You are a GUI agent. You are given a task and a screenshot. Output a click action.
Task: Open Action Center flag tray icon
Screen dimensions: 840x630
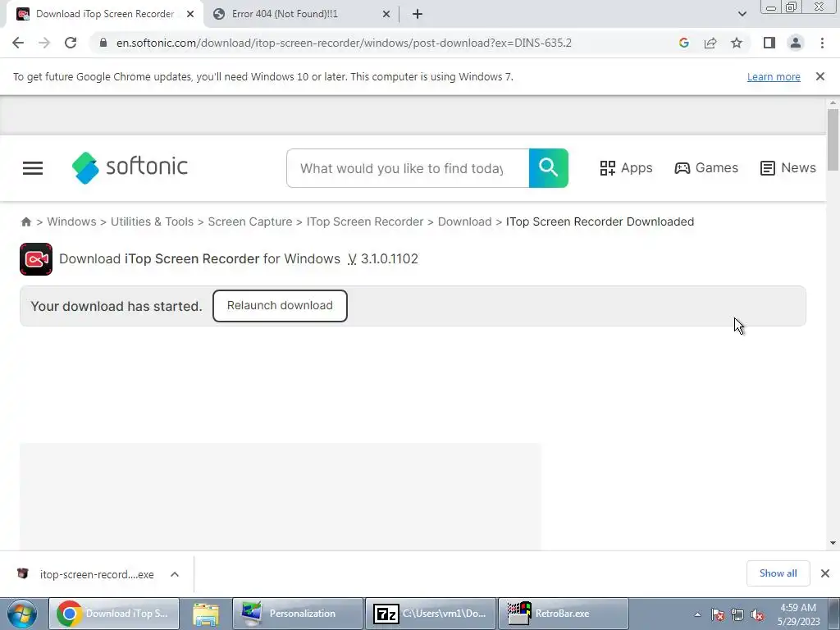pos(718,614)
